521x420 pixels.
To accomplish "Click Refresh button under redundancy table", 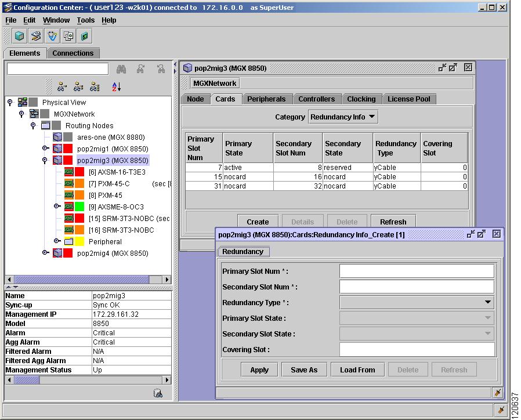I will [393, 222].
